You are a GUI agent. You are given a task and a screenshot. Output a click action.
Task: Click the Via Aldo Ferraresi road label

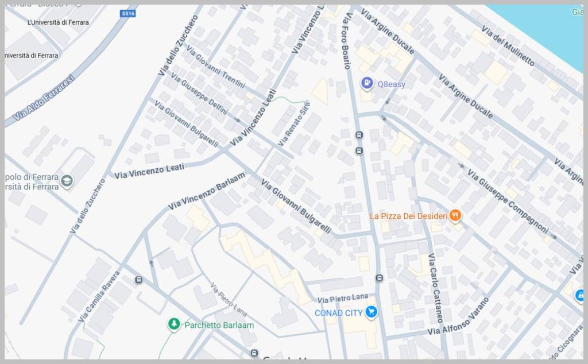tap(44, 98)
